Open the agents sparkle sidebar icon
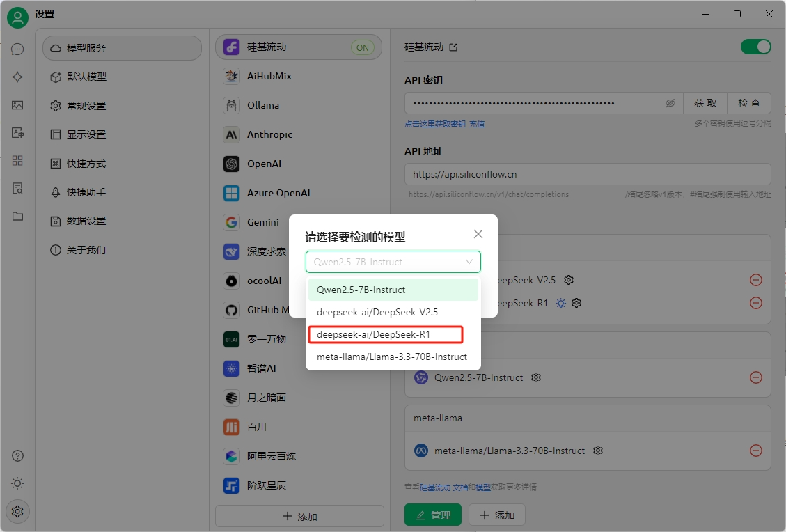786x532 pixels. coord(17,77)
